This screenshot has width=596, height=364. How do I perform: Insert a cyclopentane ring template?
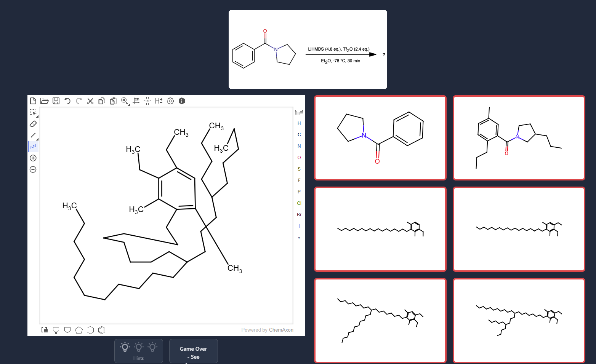(79, 330)
